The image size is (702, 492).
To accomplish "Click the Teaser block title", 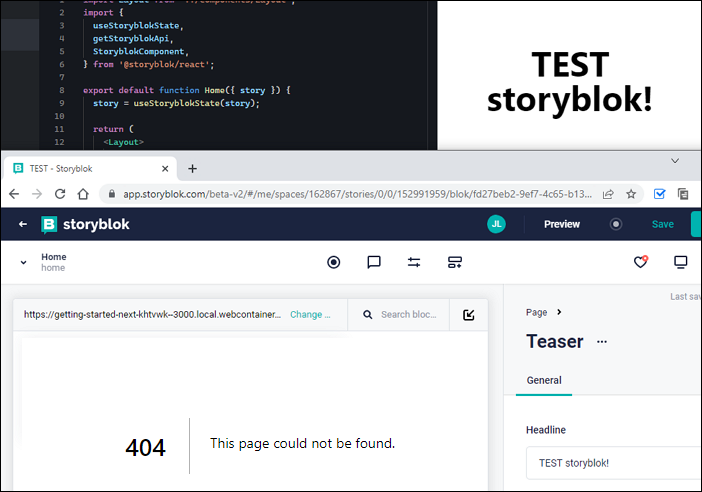I will pos(555,342).
